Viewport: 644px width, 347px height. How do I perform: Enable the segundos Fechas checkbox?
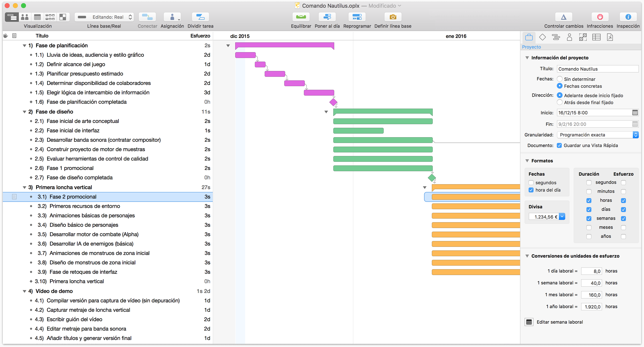tap(531, 183)
